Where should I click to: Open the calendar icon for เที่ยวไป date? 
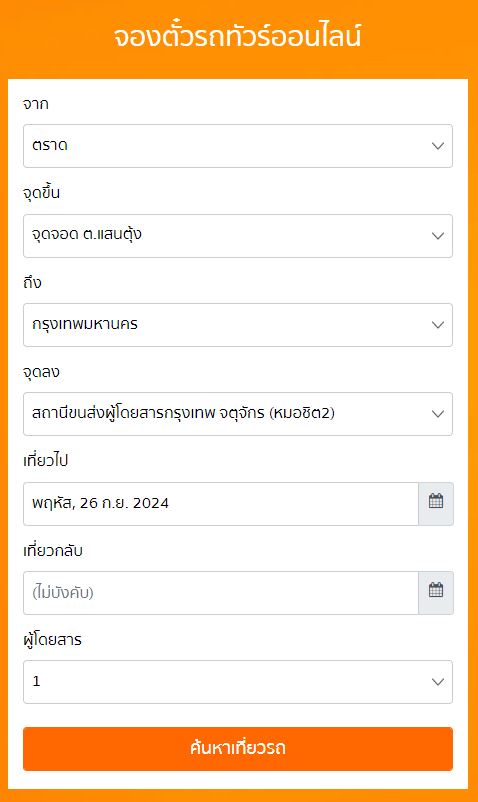point(436,503)
